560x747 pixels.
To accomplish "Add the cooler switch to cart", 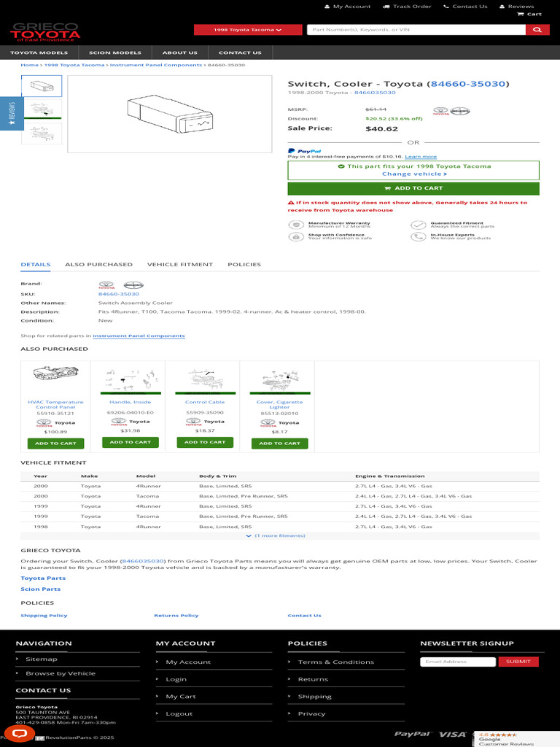I will (x=413, y=188).
